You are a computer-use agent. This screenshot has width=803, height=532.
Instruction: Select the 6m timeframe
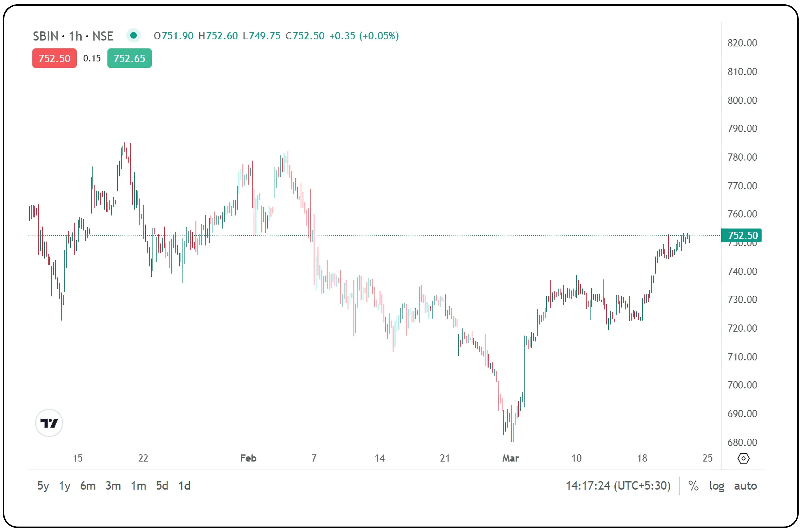click(x=88, y=486)
